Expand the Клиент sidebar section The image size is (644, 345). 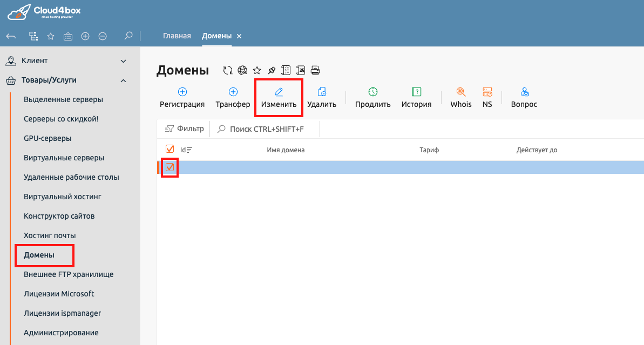pos(123,60)
